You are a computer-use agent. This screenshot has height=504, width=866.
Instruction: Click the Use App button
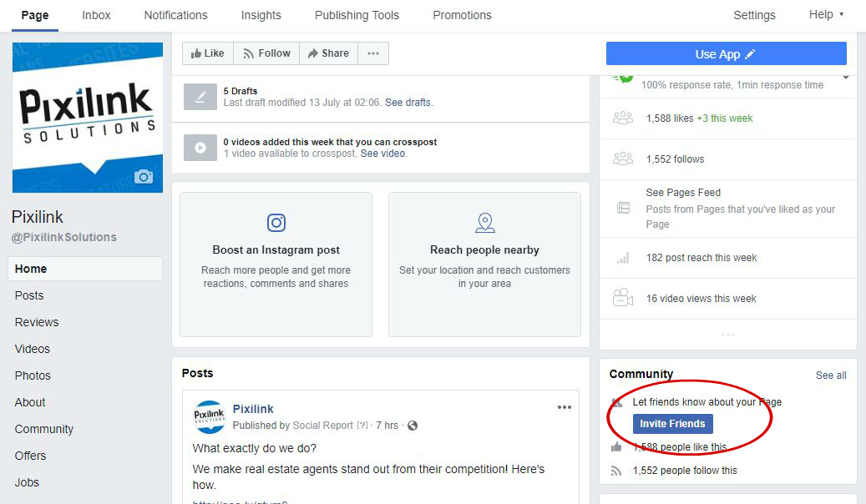(727, 54)
